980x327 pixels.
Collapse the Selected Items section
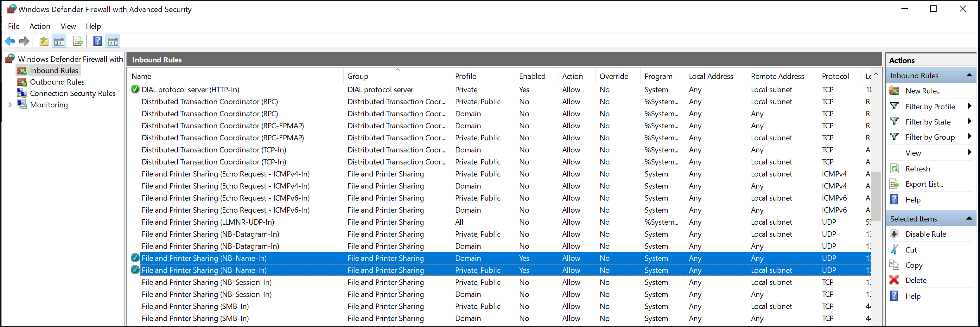coord(969,219)
